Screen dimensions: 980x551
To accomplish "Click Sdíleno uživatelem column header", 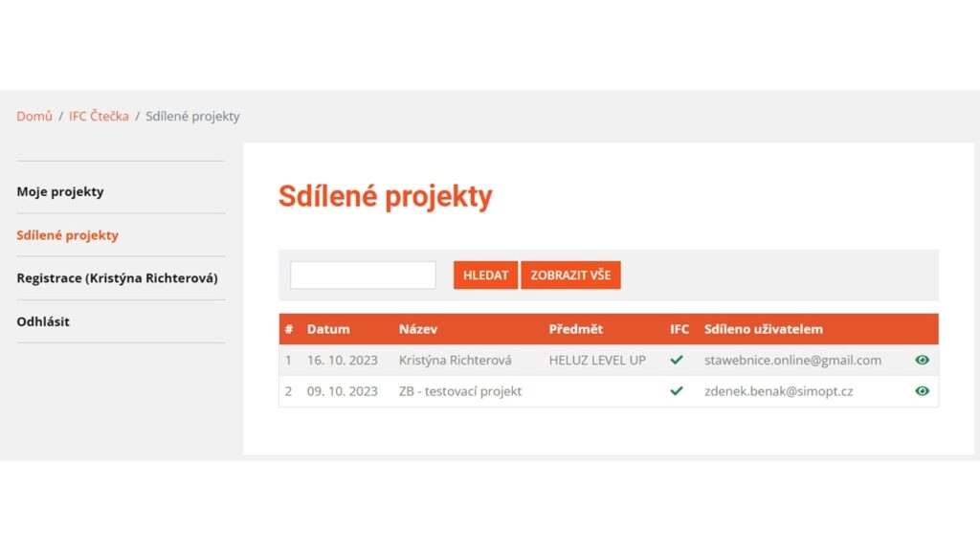I will click(764, 329).
